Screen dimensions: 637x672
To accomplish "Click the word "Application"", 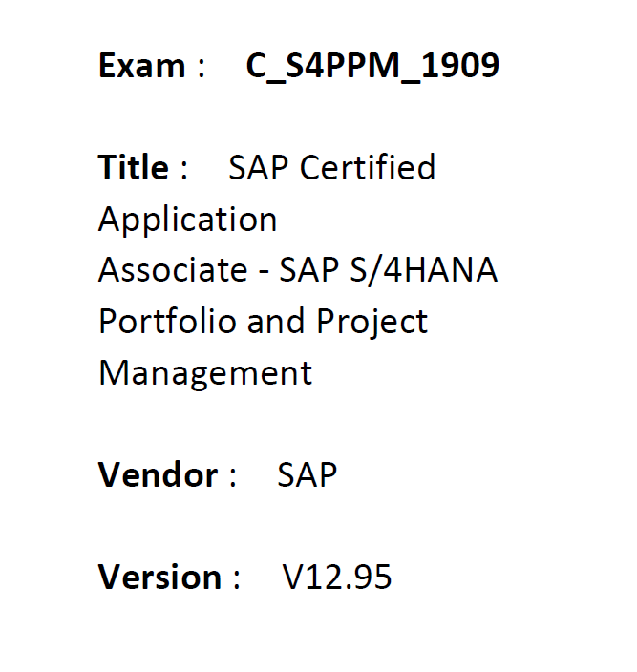I will tap(187, 220).
